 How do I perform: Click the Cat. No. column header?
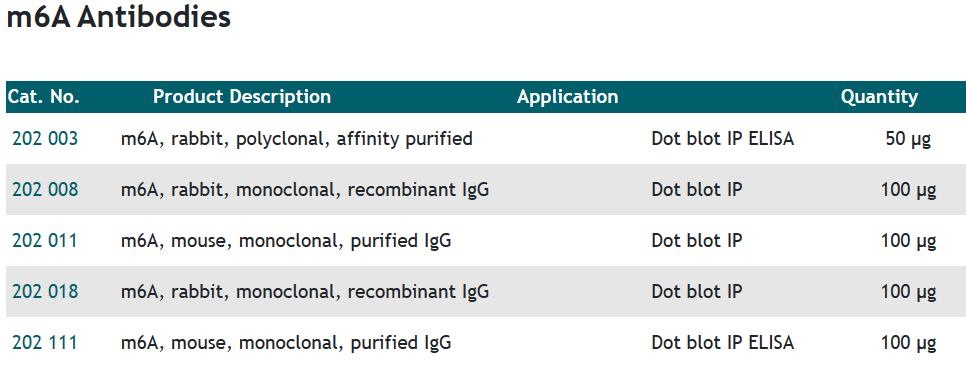[x=44, y=97]
